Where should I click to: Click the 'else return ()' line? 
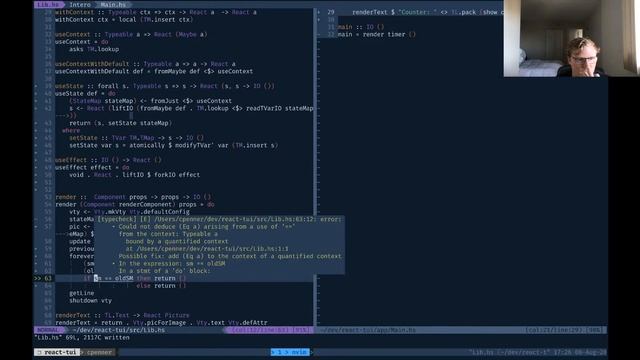[x=161, y=286]
